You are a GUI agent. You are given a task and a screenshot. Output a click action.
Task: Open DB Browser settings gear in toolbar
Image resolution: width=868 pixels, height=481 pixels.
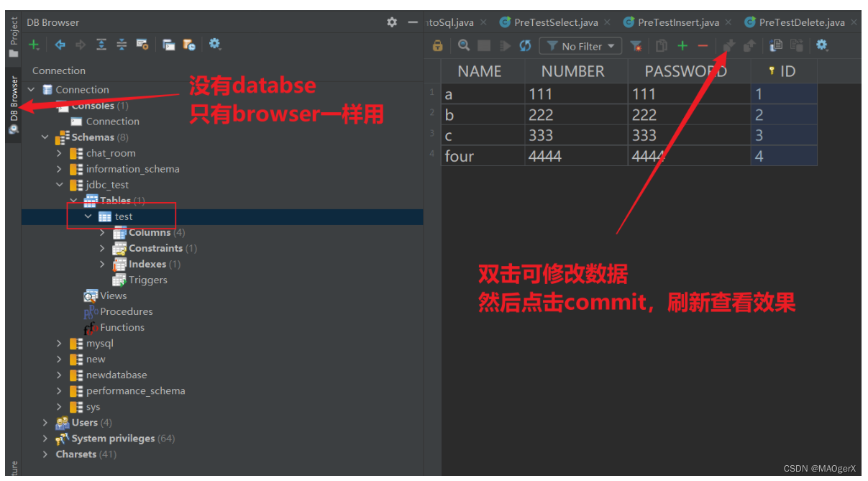pos(215,45)
